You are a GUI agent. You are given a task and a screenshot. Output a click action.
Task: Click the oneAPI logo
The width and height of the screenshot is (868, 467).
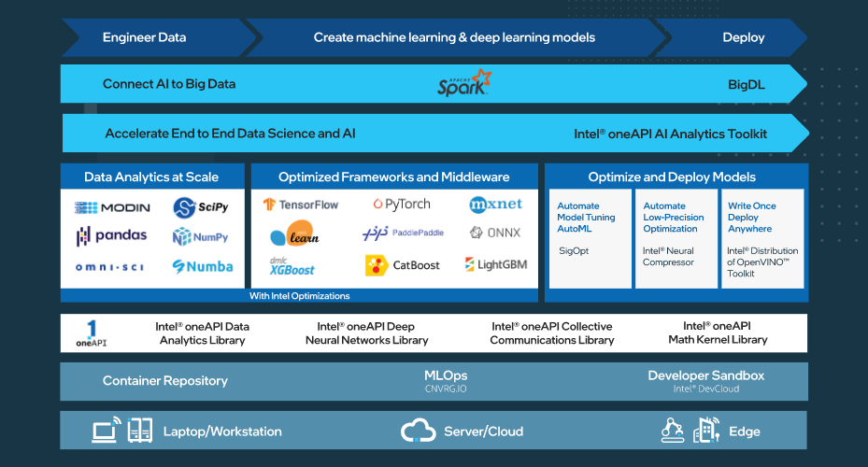92,333
